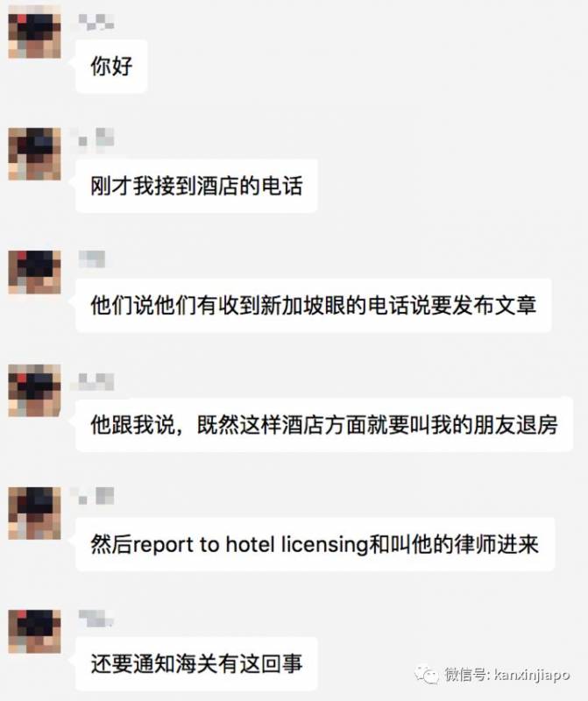588x701 pixels.
Task: Click blurred sender name above 你好
Action: (96, 22)
